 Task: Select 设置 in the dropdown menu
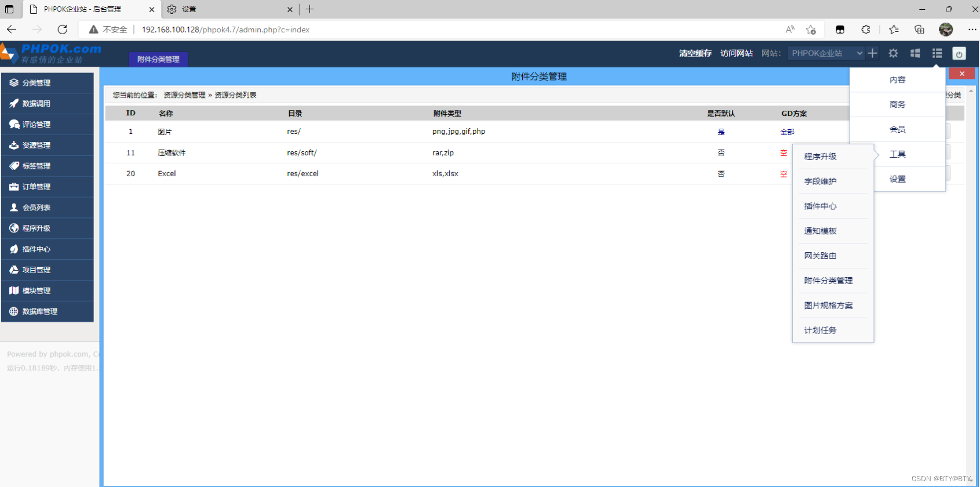click(x=897, y=179)
